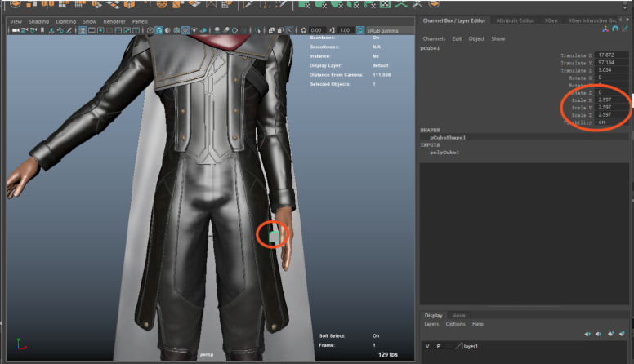Open the Shading menu in viewport panel
The height and width of the screenshot is (364, 634).
click(x=38, y=21)
